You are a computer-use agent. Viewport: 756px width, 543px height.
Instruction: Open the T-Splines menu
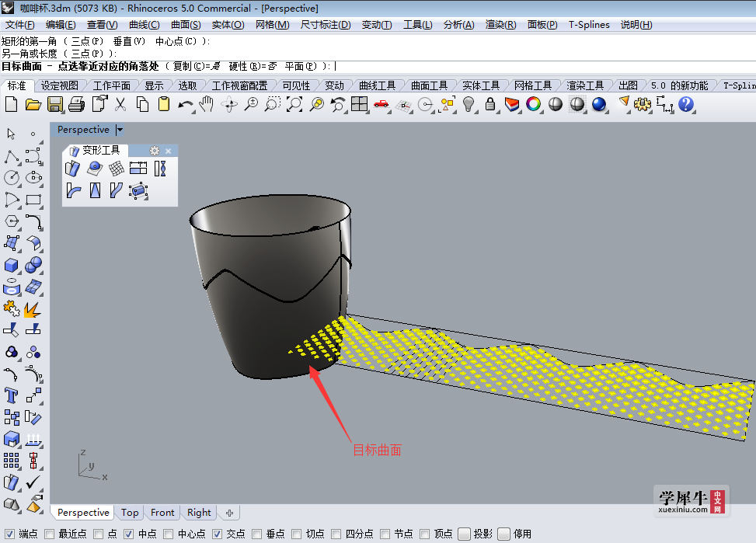(589, 25)
